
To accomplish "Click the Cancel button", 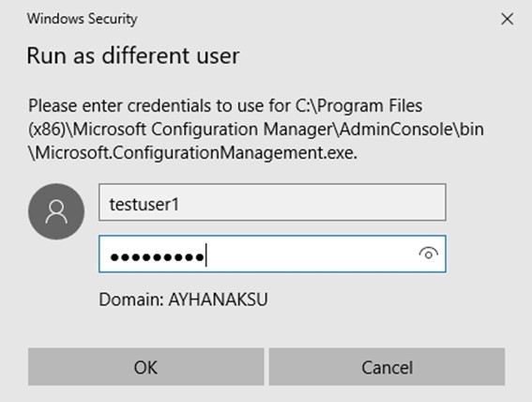I will (x=387, y=366).
